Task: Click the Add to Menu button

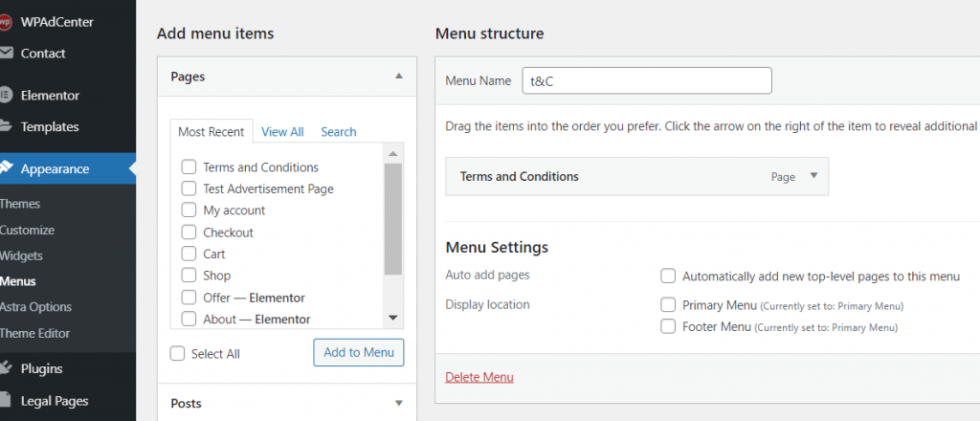Action: (359, 352)
